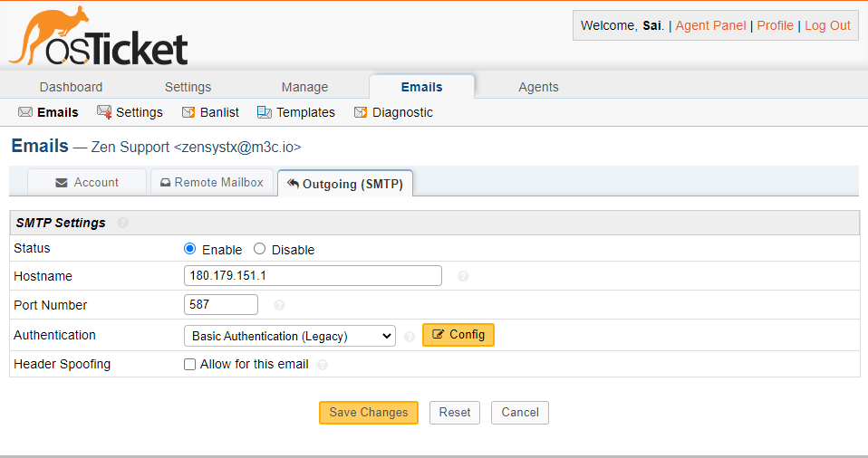Image resolution: width=868 pixels, height=458 pixels.
Task: Click the help icon beside SMTP Settings
Action: click(x=122, y=223)
